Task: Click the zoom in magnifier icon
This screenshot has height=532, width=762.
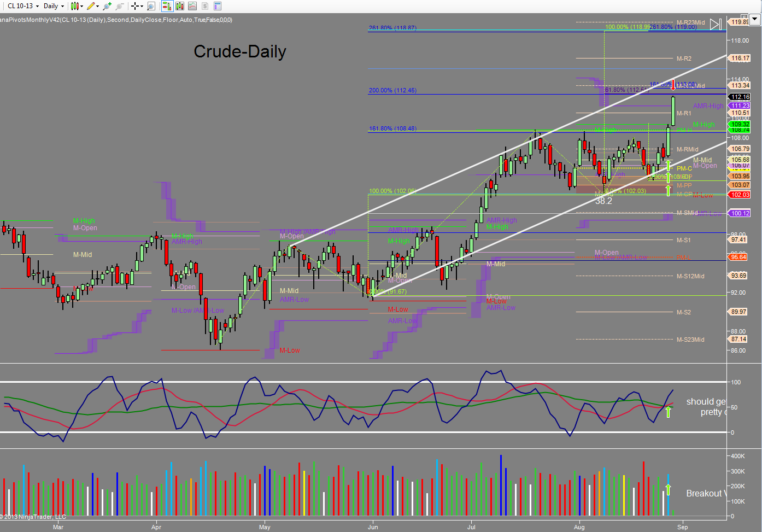Action: tap(107, 6)
